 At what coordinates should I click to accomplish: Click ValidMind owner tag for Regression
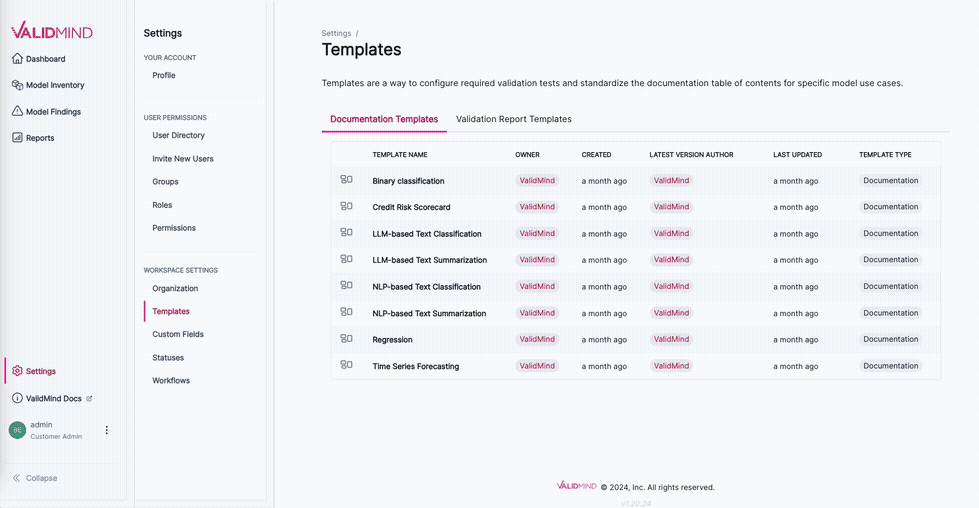coord(537,339)
